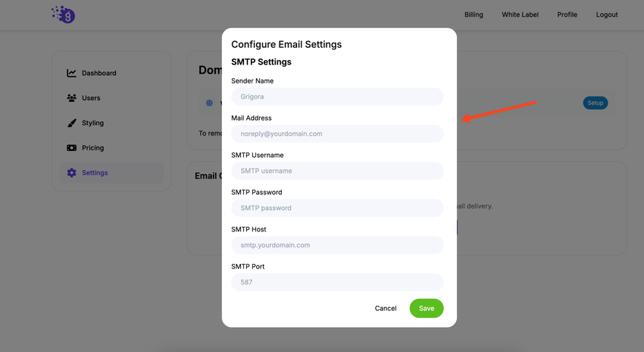
Task: Focus the Sender Name field
Action: [337, 96]
